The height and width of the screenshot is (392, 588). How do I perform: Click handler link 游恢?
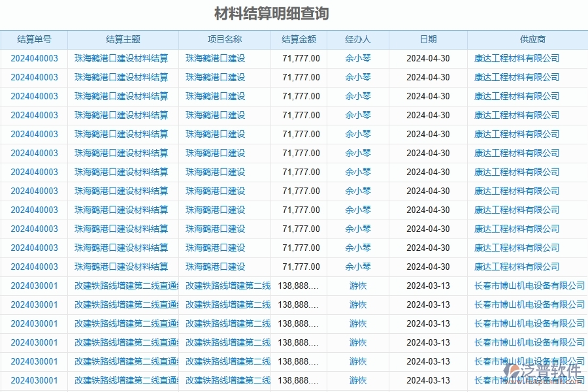357,286
